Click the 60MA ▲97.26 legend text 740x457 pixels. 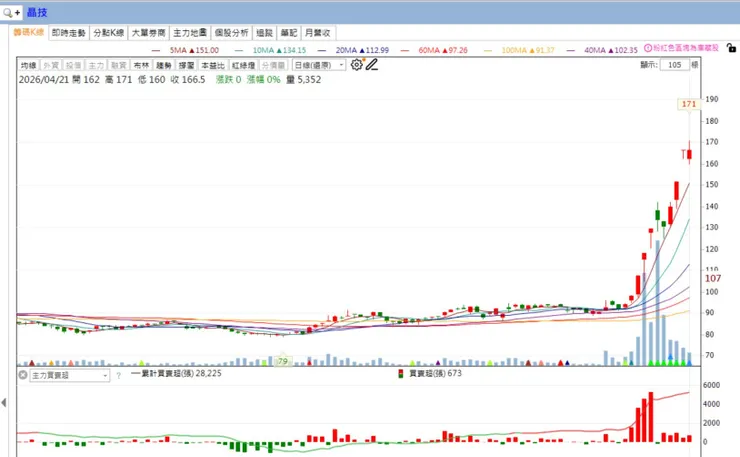click(443, 50)
